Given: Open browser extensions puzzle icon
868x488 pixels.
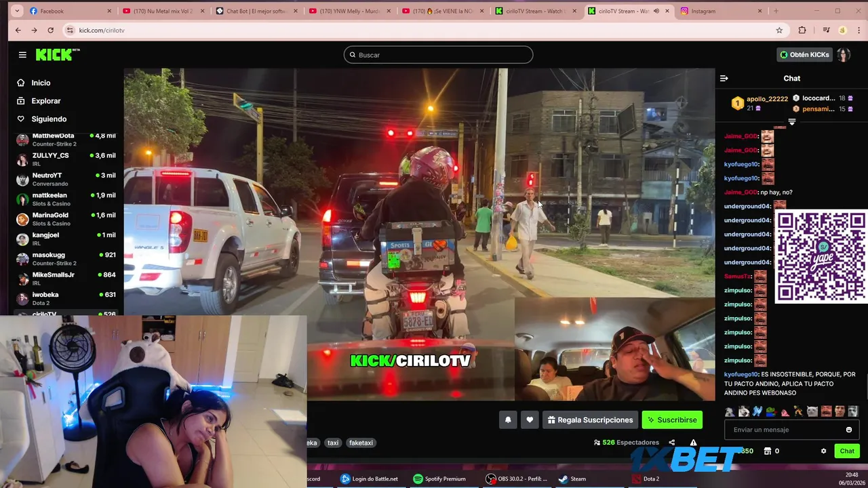Looking at the screenshot, I should tap(802, 30).
